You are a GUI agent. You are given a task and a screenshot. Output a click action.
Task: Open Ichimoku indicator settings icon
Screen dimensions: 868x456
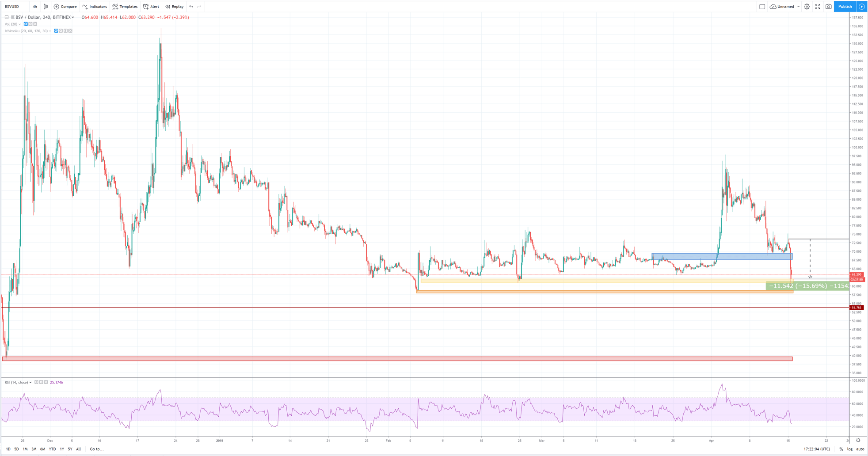tap(61, 31)
